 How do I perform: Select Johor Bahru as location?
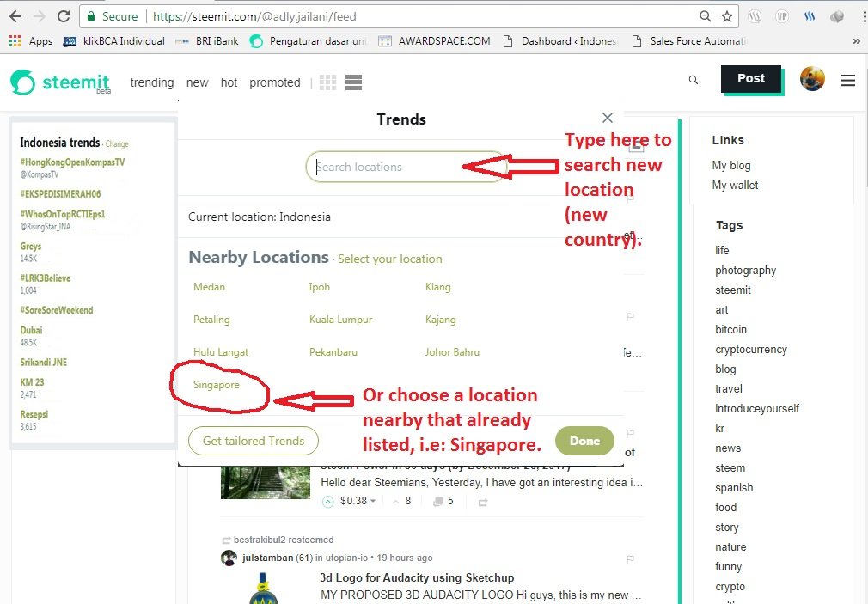[x=452, y=352]
